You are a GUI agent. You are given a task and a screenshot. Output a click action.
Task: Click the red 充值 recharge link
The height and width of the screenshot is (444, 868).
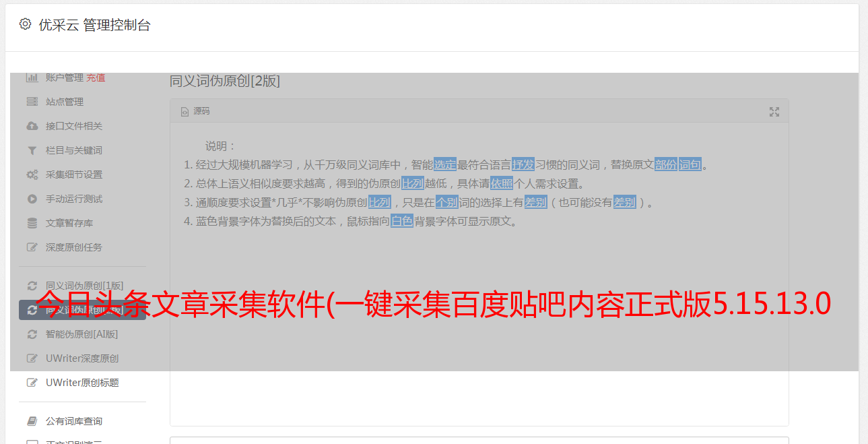tap(96, 77)
